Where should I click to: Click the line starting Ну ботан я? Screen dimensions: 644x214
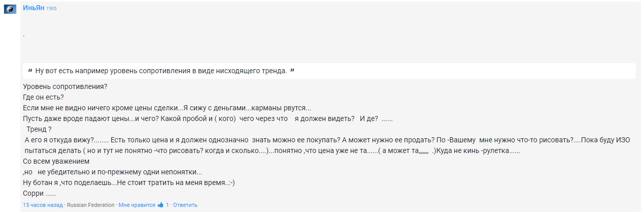click(x=128, y=182)
